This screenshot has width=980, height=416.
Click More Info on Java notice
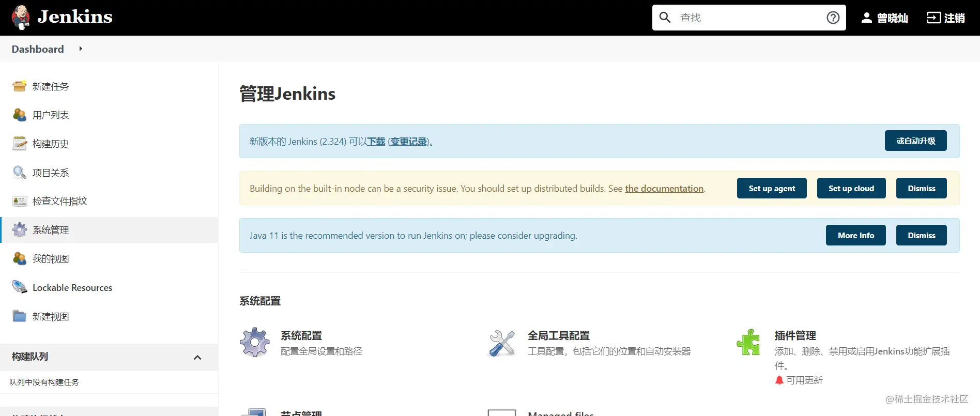pyautogui.click(x=856, y=235)
